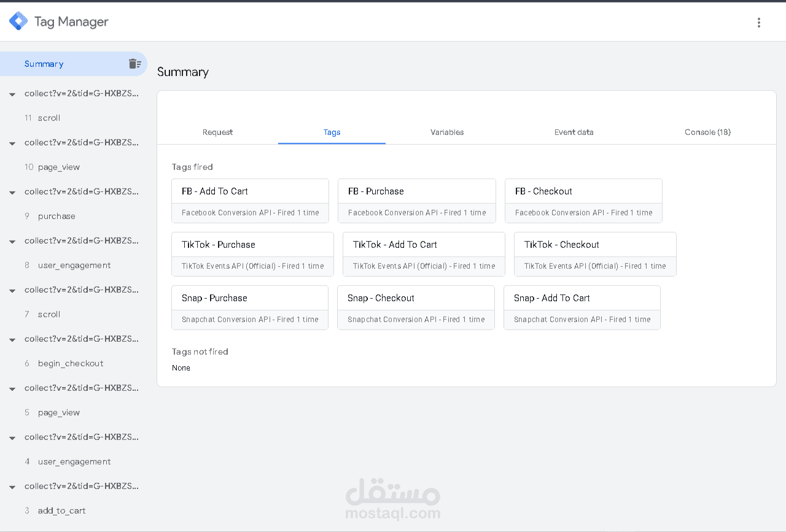Collapse the collect request above event 7 scroll
The width and height of the screenshot is (786, 532).
click(12, 291)
